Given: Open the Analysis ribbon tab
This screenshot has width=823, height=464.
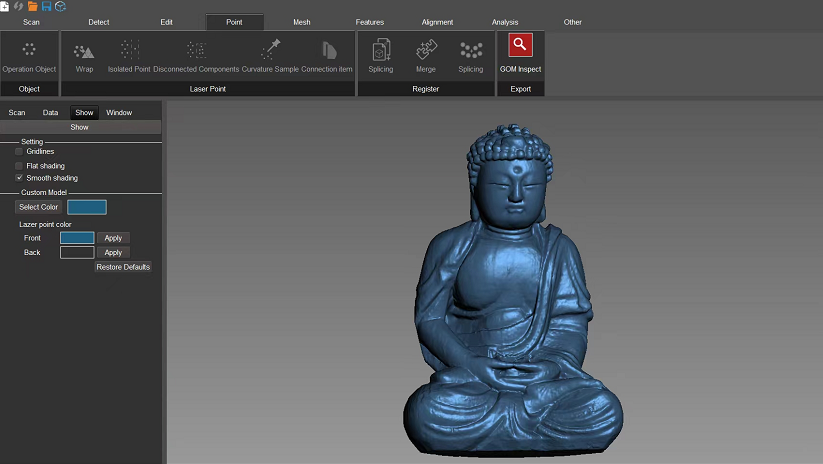Looking at the screenshot, I should [505, 22].
